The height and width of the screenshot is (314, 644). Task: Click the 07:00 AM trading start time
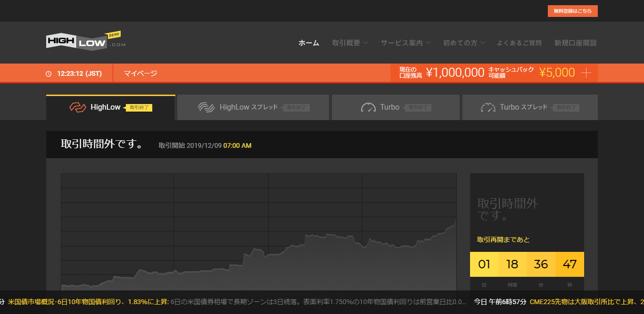pos(237,145)
